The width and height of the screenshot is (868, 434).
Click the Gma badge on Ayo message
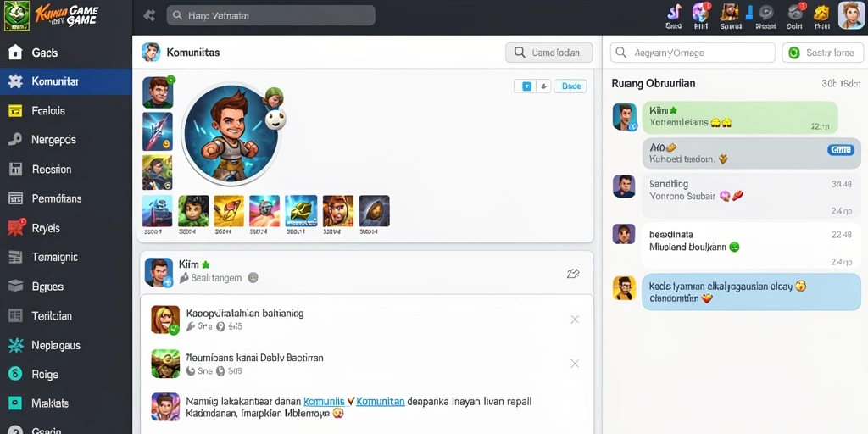click(840, 150)
